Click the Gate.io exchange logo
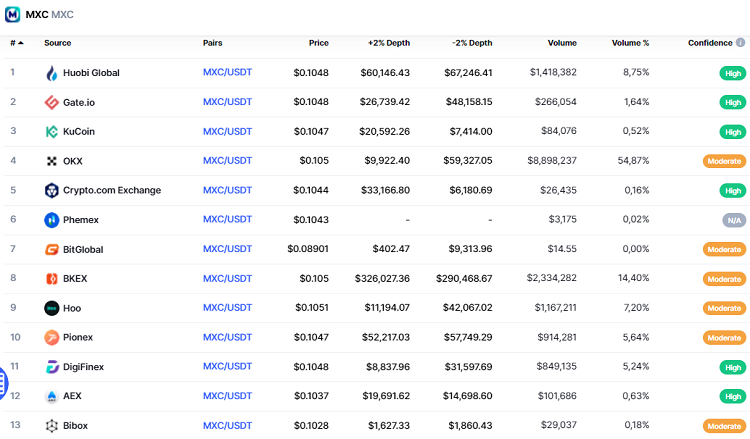The width and height of the screenshot is (750, 439). (52, 102)
